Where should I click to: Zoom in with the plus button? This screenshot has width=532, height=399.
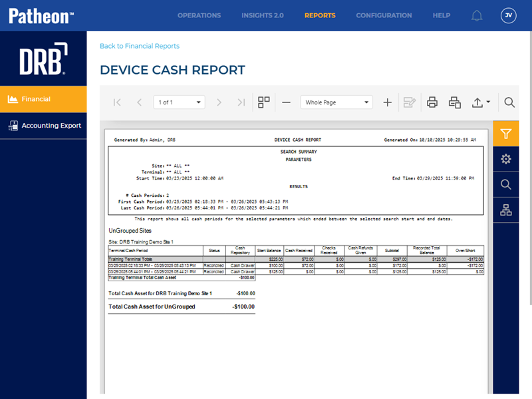coord(388,102)
